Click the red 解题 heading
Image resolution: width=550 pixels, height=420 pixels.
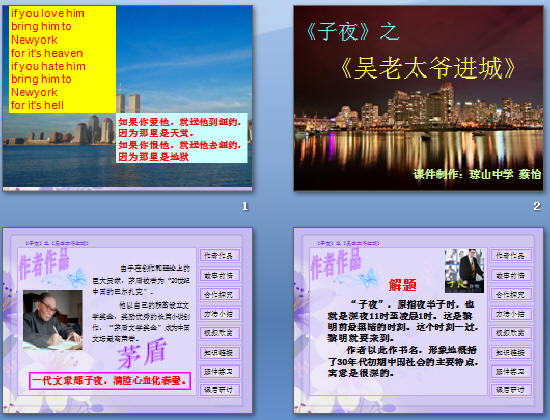pyautogui.click(x=402, y=285)
